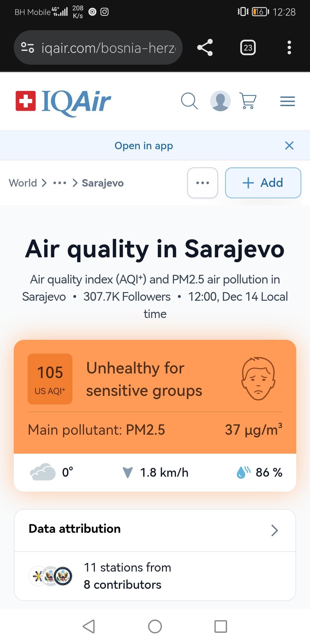Image resolution: width=310 pixels, height=644 pixels.
Task: Open the shopping cart
Action: pyautogui.click(x=248, y=101)
